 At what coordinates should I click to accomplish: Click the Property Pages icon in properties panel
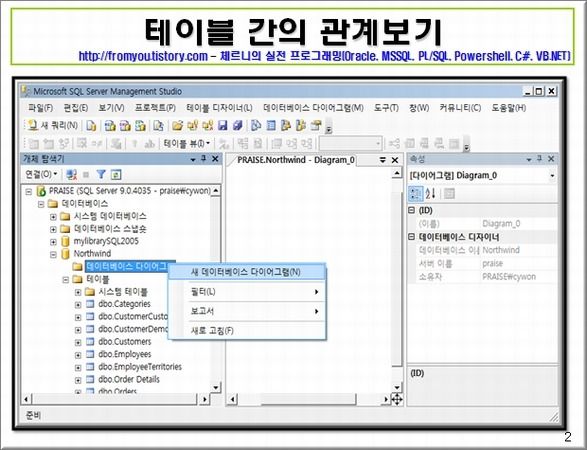449,194
